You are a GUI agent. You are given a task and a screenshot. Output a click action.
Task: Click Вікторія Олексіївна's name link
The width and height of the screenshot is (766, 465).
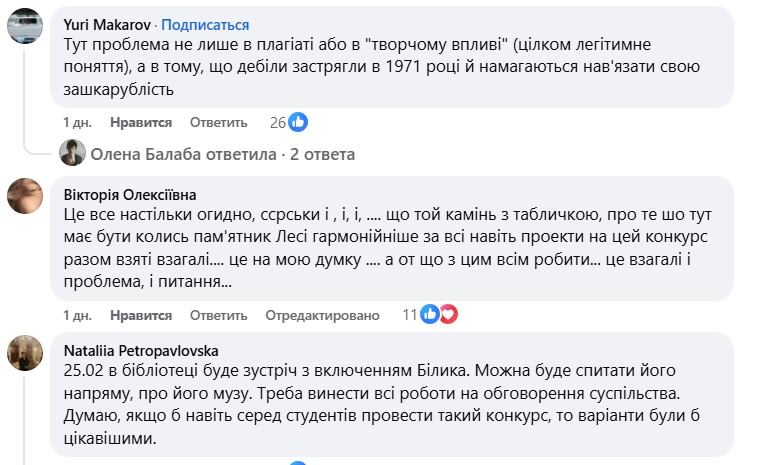click(x=129, y=193)
